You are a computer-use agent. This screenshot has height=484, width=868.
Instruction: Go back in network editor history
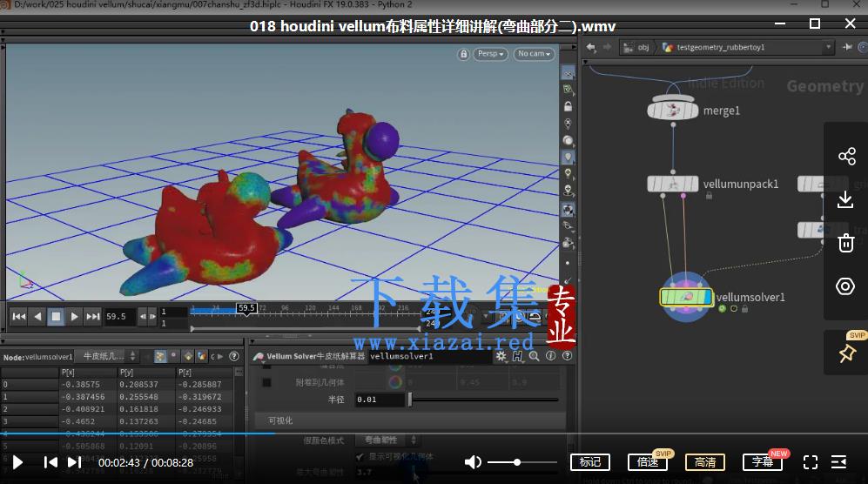tap(591, 48)
